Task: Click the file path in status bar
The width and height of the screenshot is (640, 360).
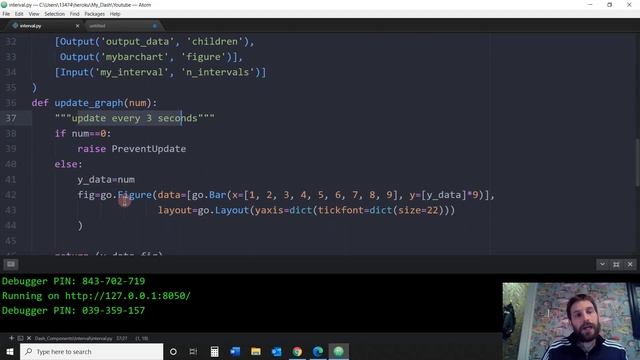Action: [x=73, y=338]
